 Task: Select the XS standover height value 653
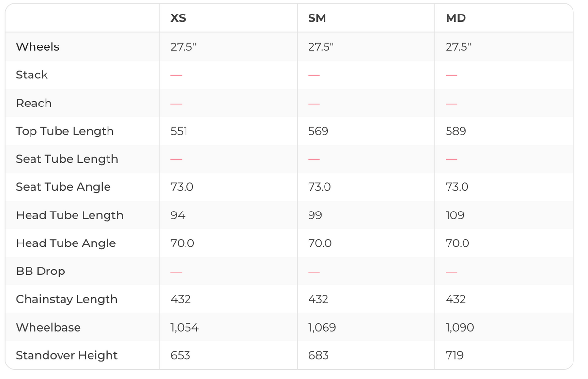[x=180, y=356]
